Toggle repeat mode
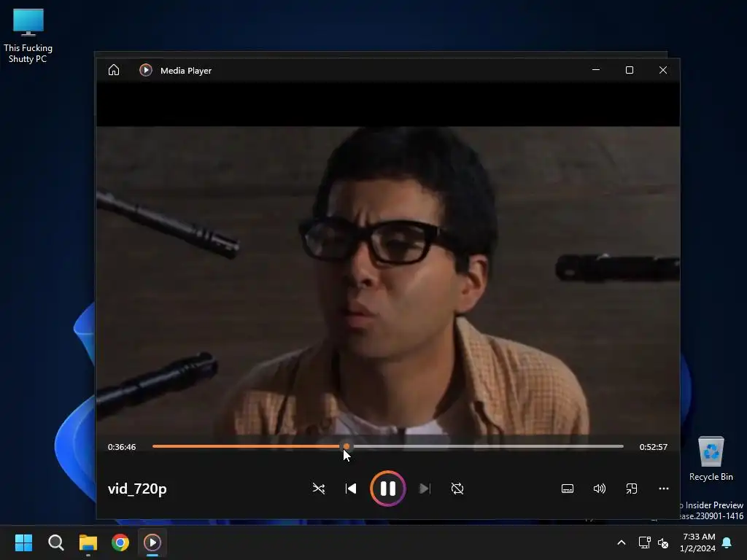The width and height of the screenshot is (747, 560). coord(457,489)
